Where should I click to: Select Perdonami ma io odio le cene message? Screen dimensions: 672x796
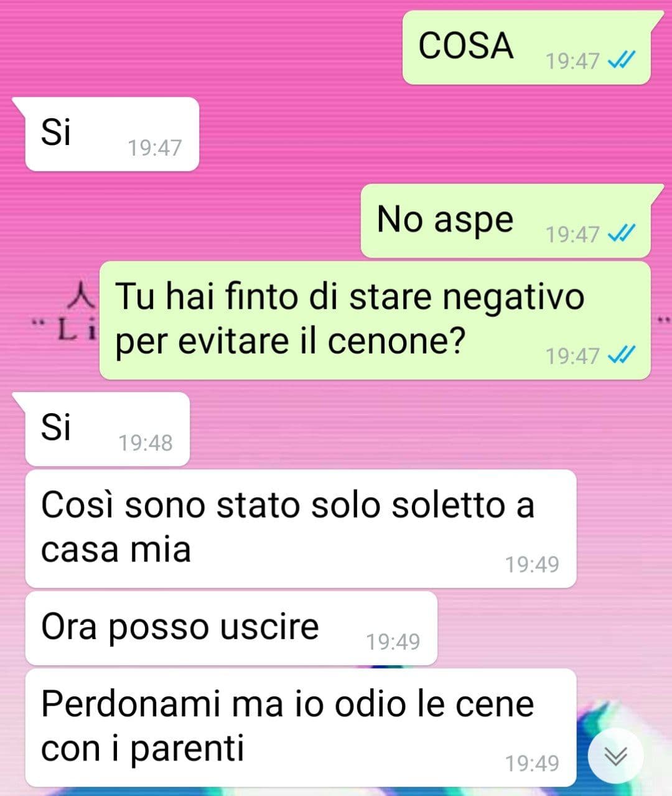[301, 728]
